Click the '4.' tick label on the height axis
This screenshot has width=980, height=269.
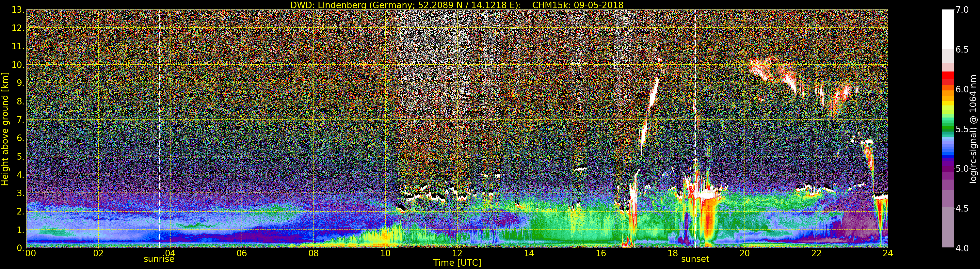[20, 175]
